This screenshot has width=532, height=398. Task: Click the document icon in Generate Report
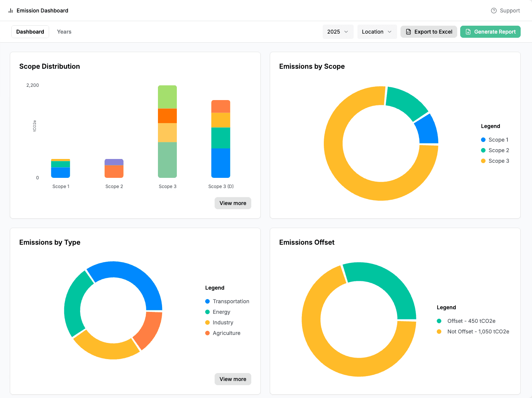pyautogui.click(x=468, y=32)
